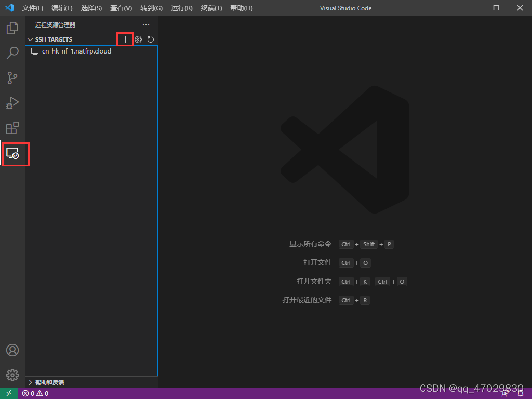
Task: Click the 远程资源管理器 panel title
Action: coord(55,25)
